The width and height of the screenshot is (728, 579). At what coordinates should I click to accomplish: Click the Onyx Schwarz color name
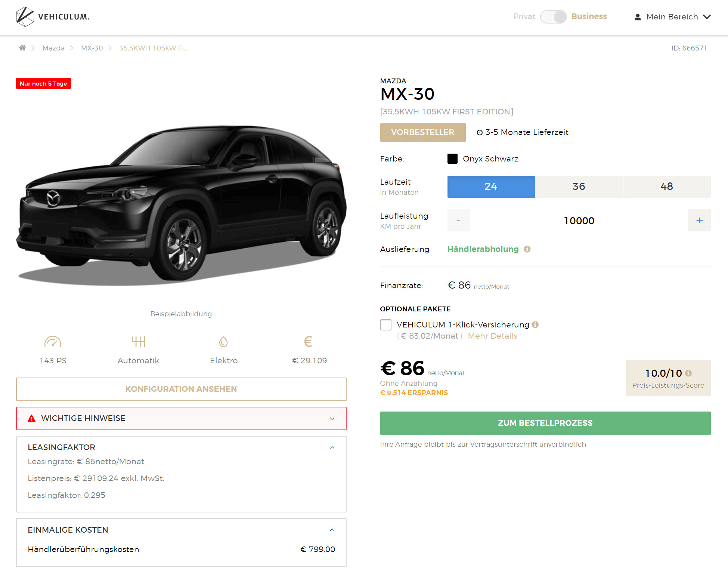(490, 159)
